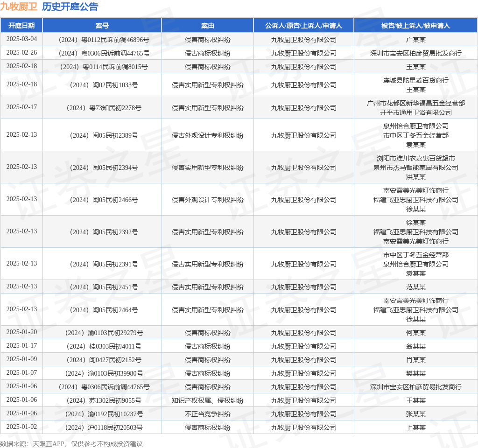
Task: Click case number 苏1302民初9055号
Action: (104, 400)
